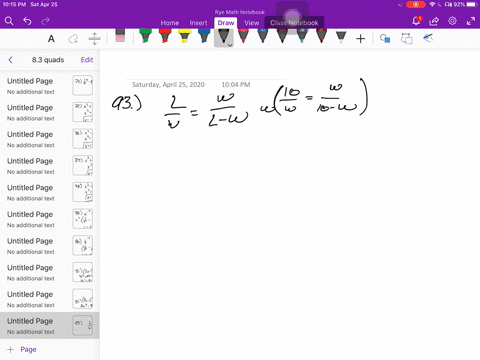Viewport: 480px width, 360px height.
Task: Tap the Saturday, April 25, 2020 date
Action: (168, 85)
